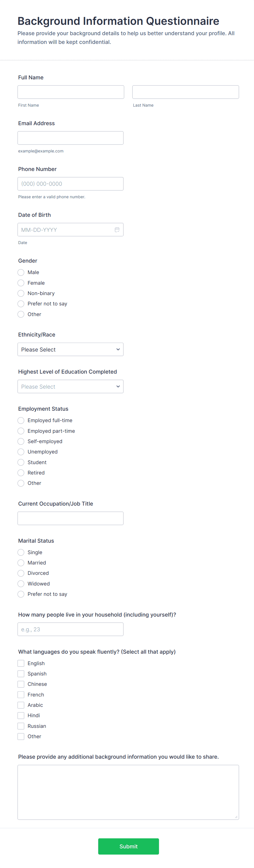The width and height of the screenshot is (254, 868).
Task: Select the Student employment status
Action: [x=21, y=462]
